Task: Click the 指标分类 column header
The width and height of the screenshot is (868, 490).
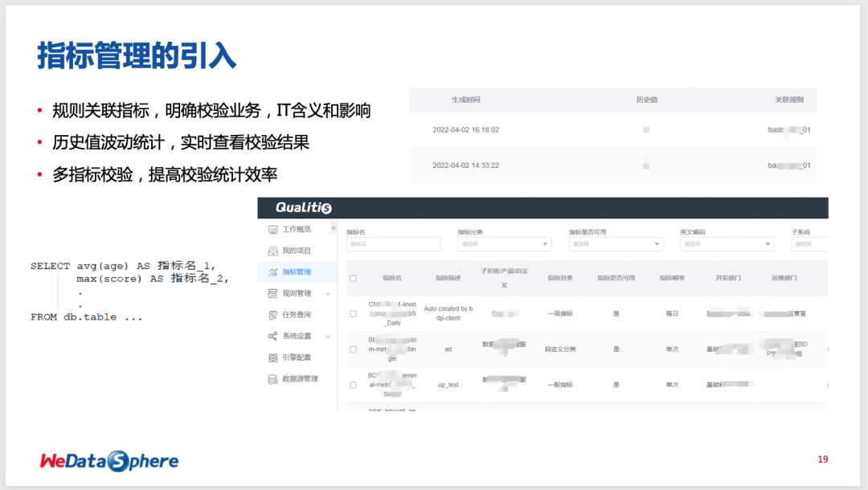Action: pyautogui.click(x=559, y=278)
